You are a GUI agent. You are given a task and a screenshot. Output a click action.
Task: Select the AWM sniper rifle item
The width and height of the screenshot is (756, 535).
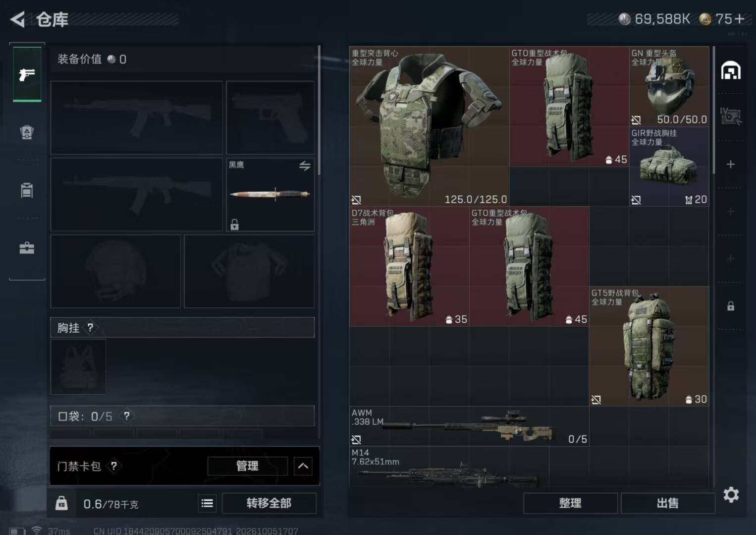click(469, 426)
